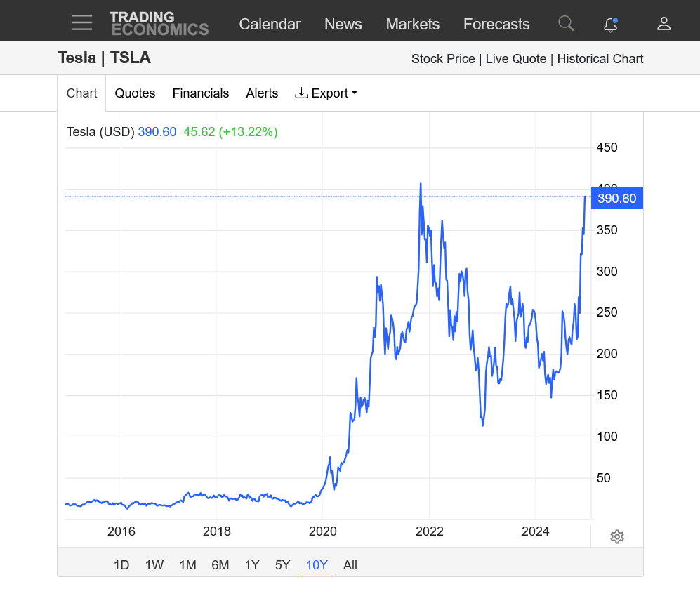Screen dimensions: 700x596
Task: Open the search magnifier icon
Action: click(566, 23)
